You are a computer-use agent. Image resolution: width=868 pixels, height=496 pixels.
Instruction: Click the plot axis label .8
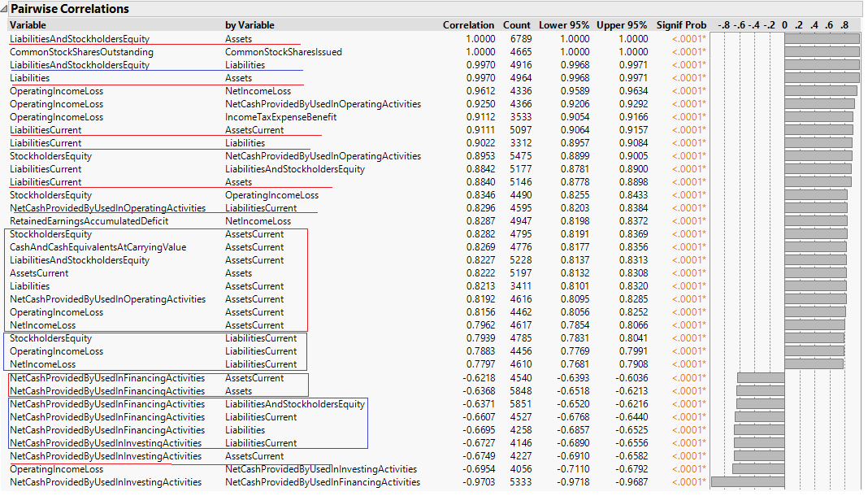844,25
